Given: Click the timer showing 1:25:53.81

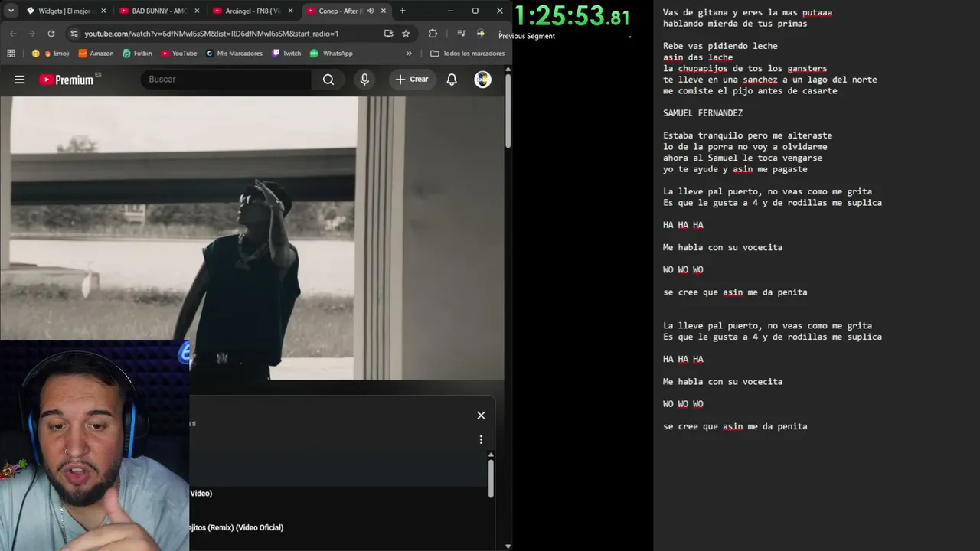Looking at the screenshot, I should pos(573,17).
